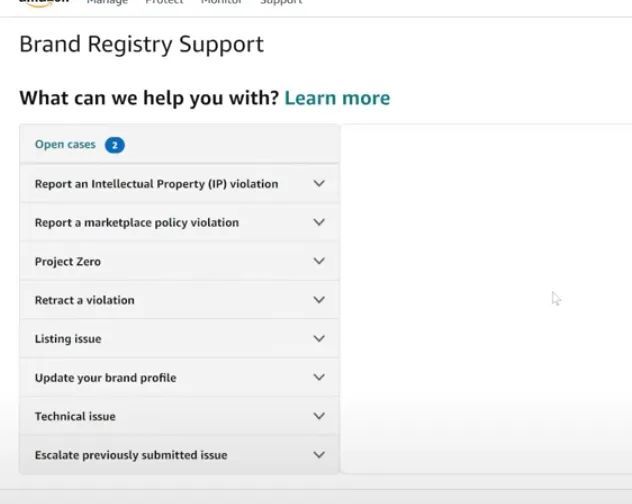This screenshot has width=632, height=504.
Task: Choose Update your brand profile
Action: 105,378
